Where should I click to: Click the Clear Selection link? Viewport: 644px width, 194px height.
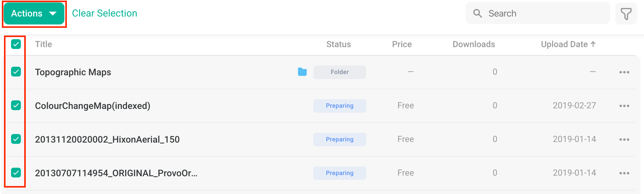click(105, 13)
